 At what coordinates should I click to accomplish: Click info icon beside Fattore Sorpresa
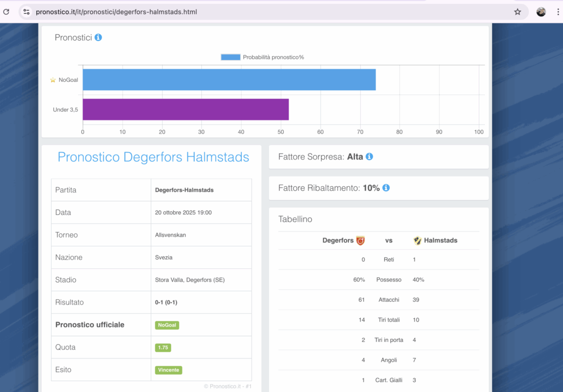[x=369, y=157]
